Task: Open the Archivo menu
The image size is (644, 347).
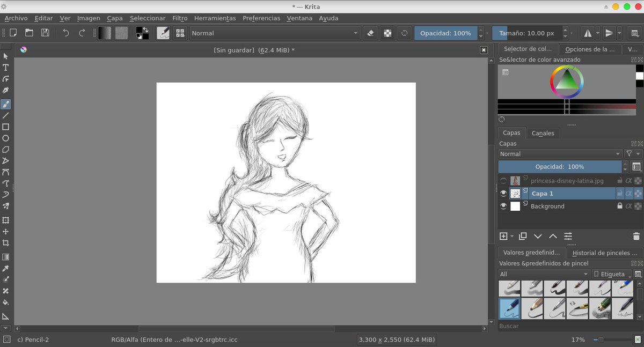Action: 16,18
